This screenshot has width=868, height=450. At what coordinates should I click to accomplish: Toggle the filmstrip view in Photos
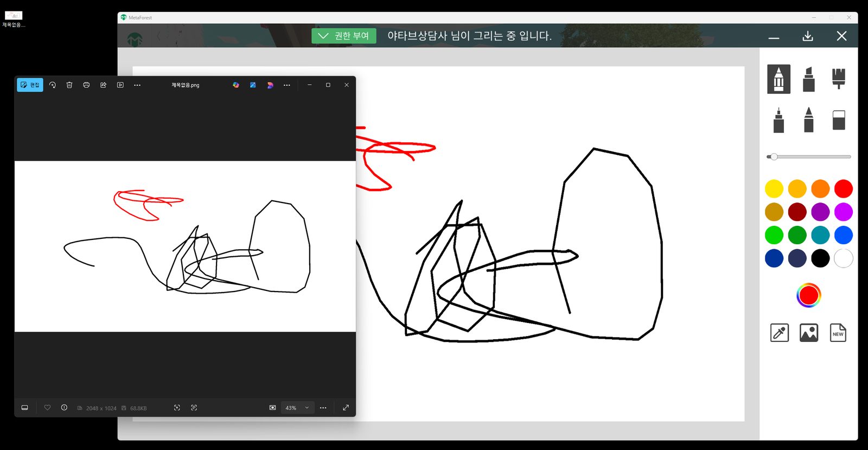25,408
